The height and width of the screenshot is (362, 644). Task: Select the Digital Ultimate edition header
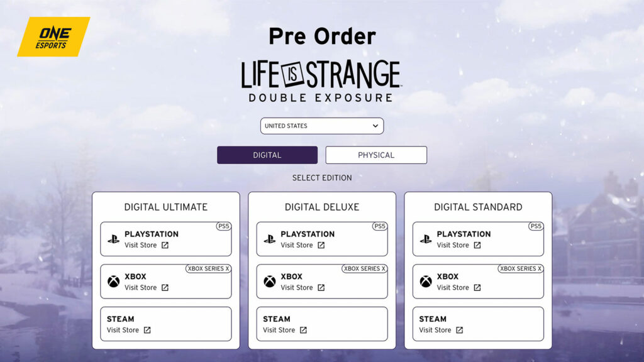pos(165,207)
